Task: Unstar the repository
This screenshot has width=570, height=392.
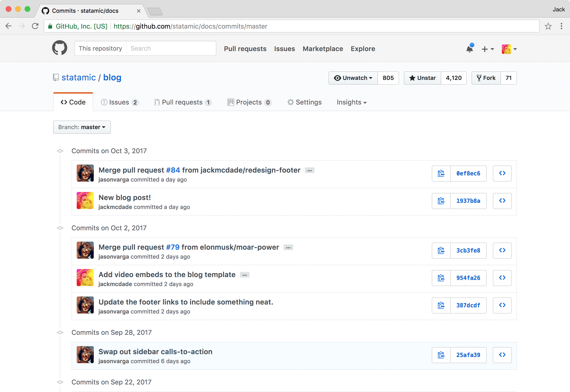Action: [x=423, y=78]
